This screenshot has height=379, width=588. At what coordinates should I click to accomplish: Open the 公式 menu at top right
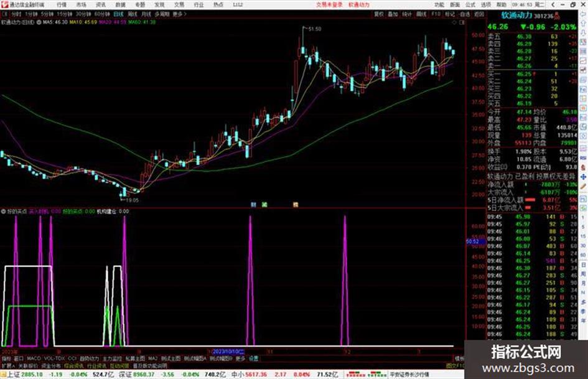pos(470,5)
